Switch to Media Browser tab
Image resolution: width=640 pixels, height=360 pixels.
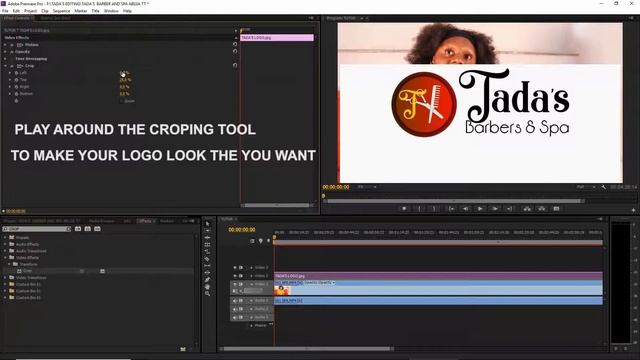point(102,221)
